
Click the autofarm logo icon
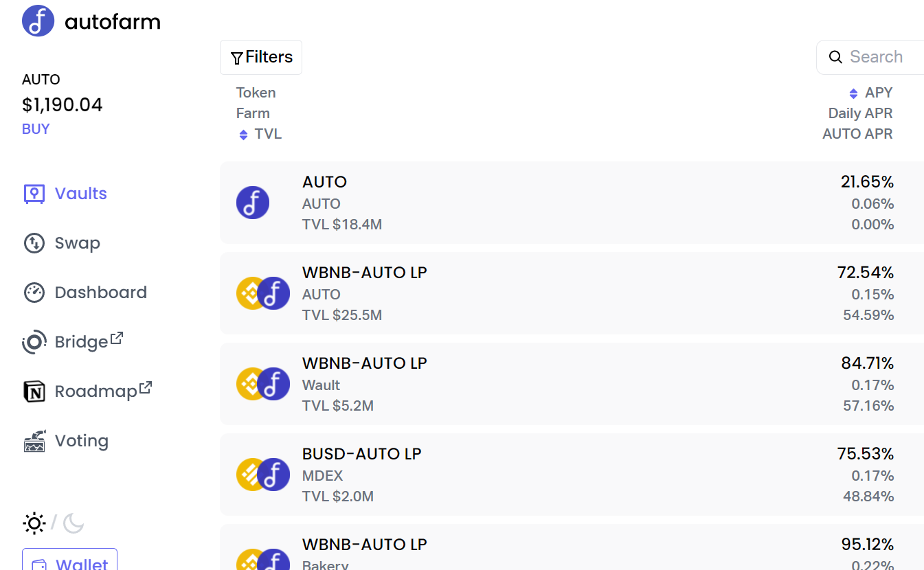[x=38, y=21]
